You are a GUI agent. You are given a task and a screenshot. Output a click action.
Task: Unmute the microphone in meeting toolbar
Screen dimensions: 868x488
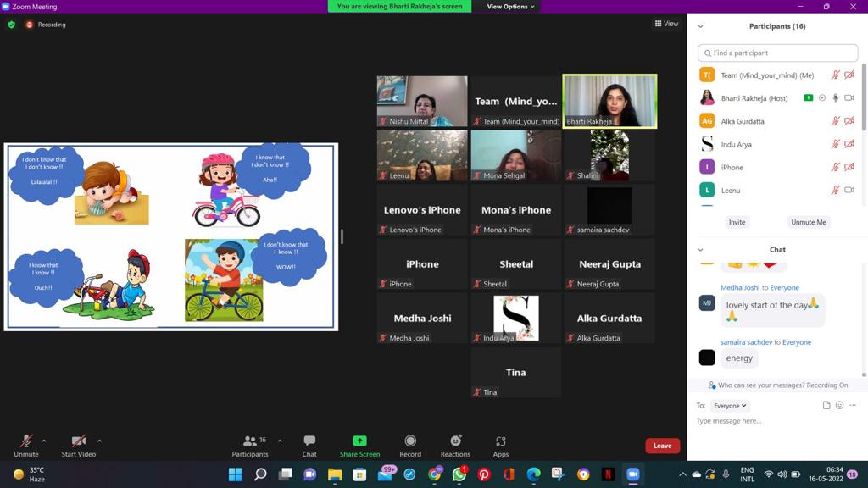point(26,445)
